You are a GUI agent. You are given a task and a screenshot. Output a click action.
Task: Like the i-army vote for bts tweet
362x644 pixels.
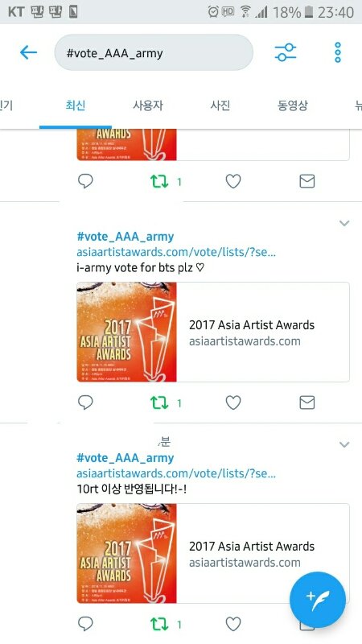(x=233, y=402)
